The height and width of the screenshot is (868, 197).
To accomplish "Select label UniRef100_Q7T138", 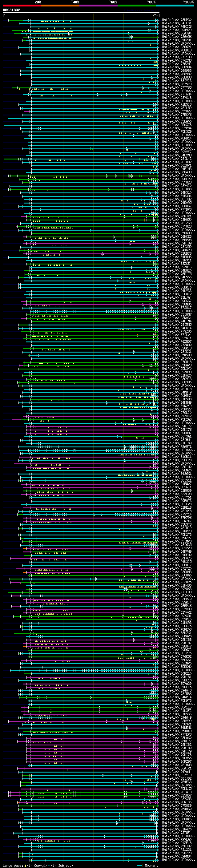I will (x=177, y=57).
